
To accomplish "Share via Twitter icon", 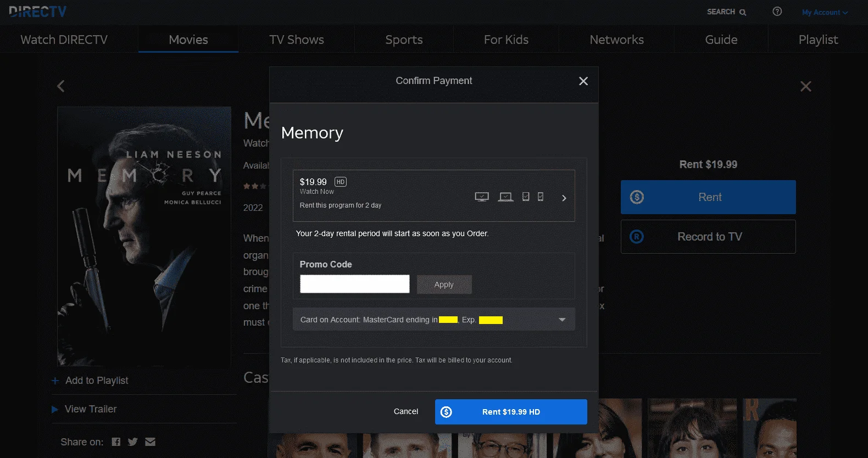I will [x=132, y=442].
